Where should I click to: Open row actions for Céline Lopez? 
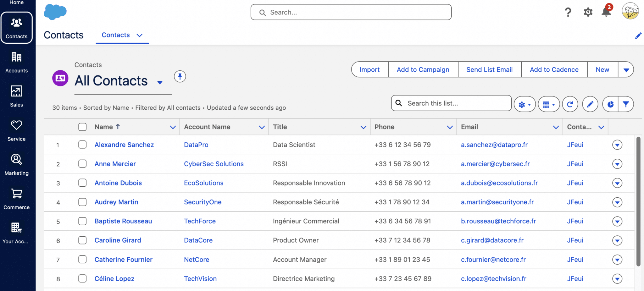(x=617, y=279)
